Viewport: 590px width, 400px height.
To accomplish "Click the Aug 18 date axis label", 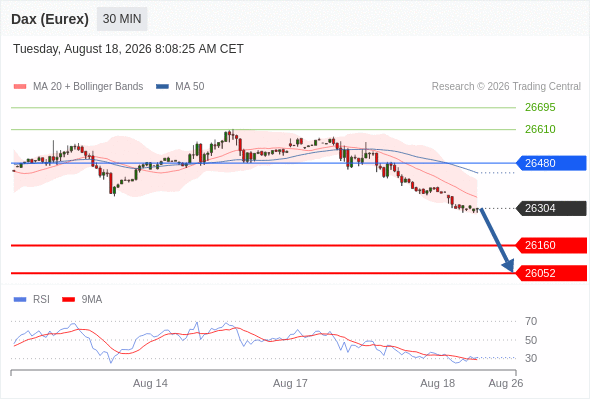I will point(438,383).
